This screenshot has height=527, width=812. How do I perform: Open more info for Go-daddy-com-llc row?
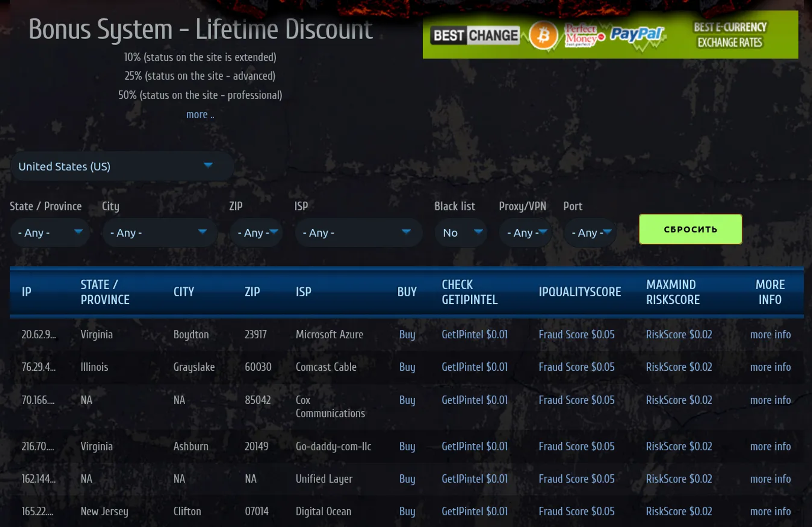click(770, 447)
